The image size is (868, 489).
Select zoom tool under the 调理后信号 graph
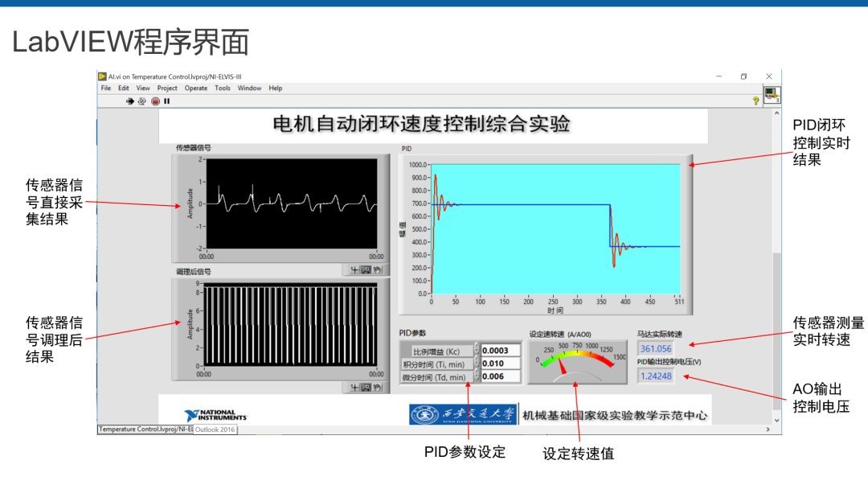click(x=366, y=387)
